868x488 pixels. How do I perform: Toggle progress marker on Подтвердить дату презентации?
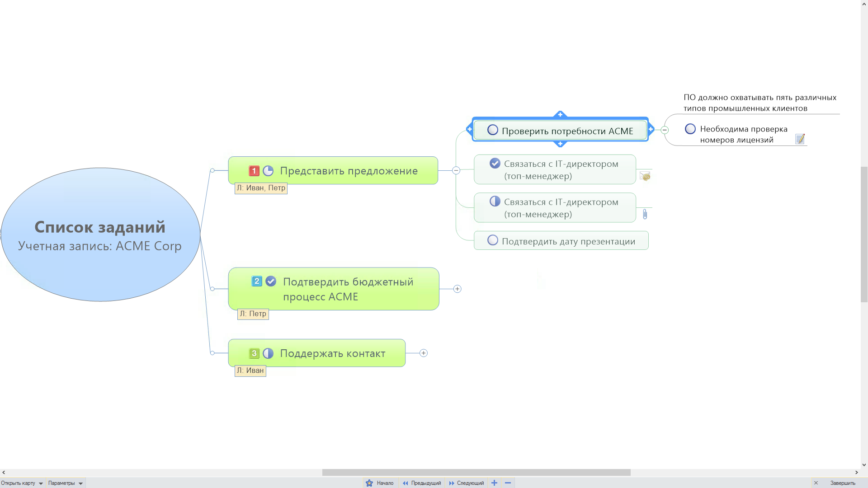pos(493,240)
